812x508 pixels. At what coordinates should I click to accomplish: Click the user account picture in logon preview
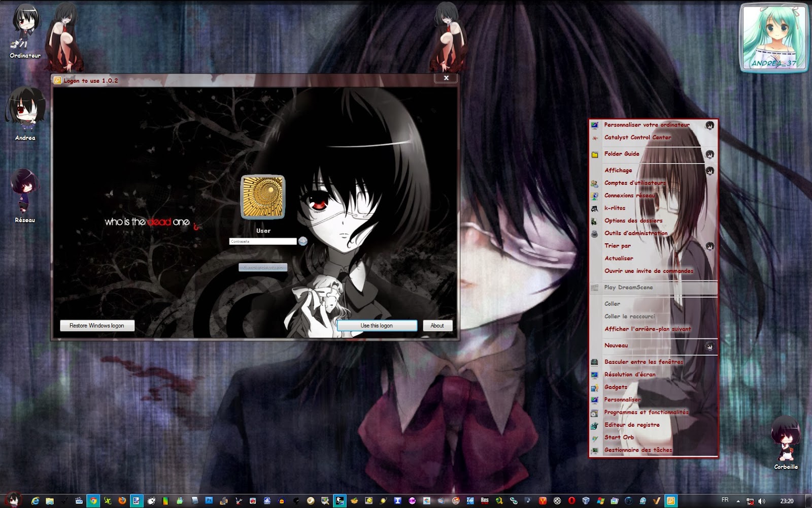263,197
